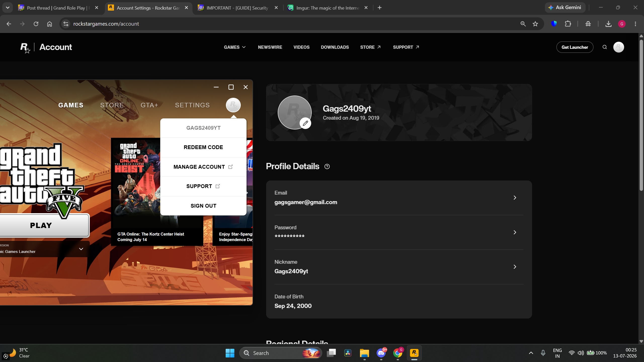Screen dimensions: 644x362
Task: Open the tab search dropdown arrow
Action: tap(8, 8)
